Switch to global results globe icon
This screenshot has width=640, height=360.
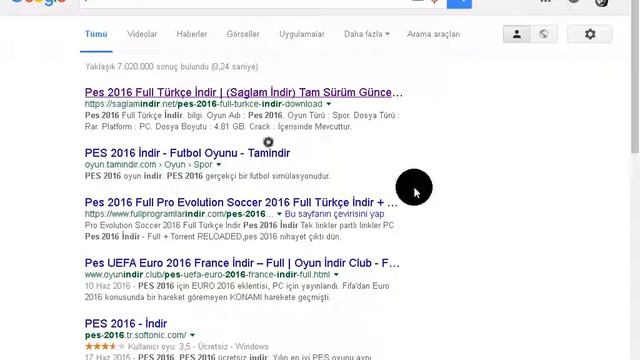point(544,34)
